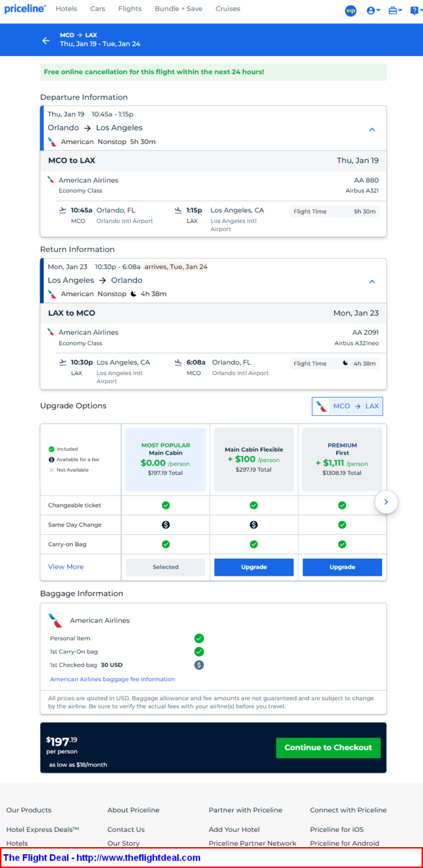The width and height of the screenshot is (423, 868).
Task: Click the American logo in return summary
Action: click(52, 294)
